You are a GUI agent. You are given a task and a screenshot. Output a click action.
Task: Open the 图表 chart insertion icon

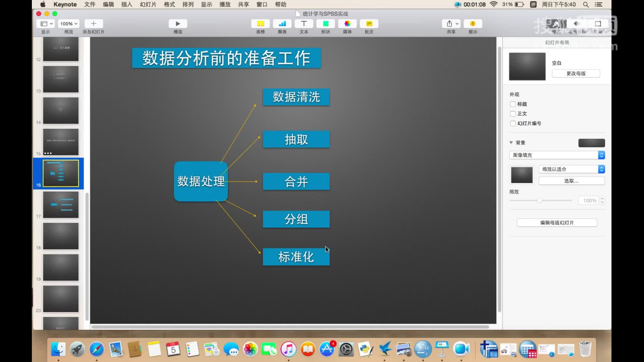point(282,24)
